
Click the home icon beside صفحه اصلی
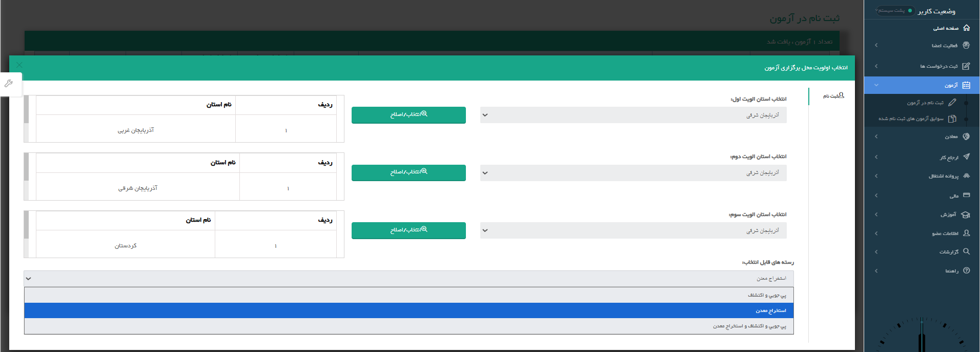(x=966, y=28)
